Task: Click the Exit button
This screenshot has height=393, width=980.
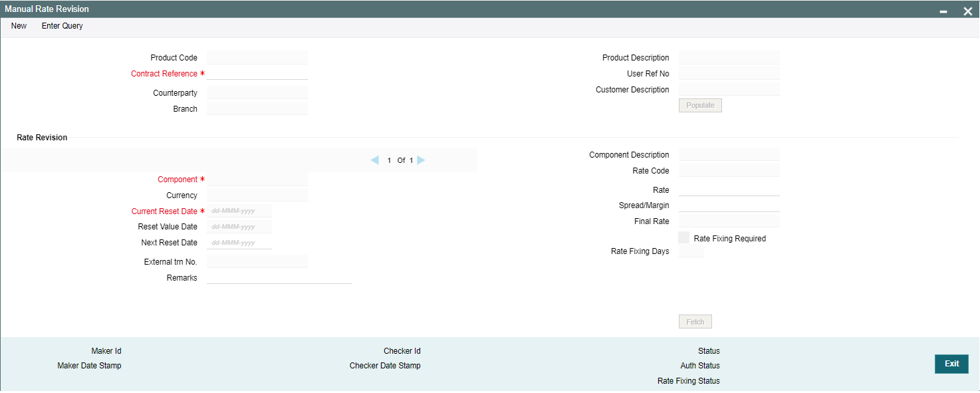Action: (x=952, y=364)
